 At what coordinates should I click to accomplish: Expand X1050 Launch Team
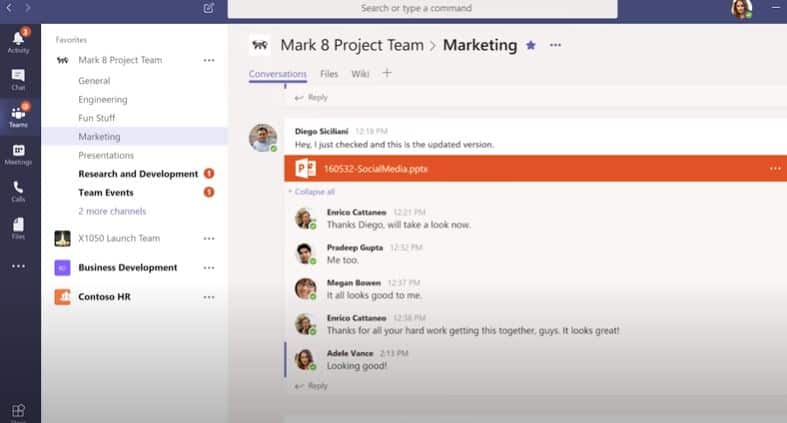119,238
